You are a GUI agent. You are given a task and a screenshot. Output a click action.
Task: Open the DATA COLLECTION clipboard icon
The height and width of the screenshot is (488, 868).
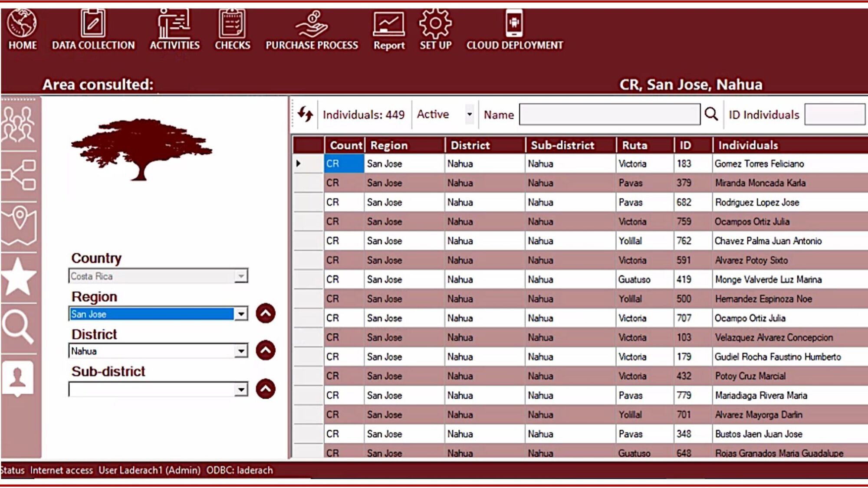click(x=93, y=24)
